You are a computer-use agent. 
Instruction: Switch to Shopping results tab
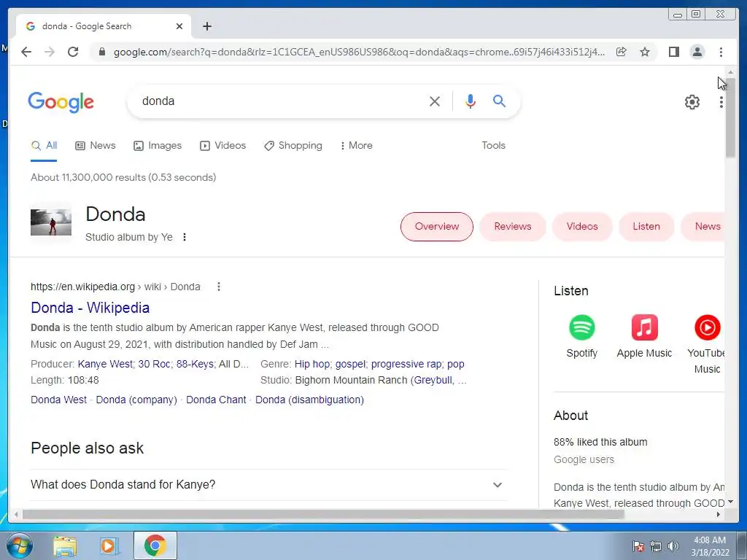(293, 146)
